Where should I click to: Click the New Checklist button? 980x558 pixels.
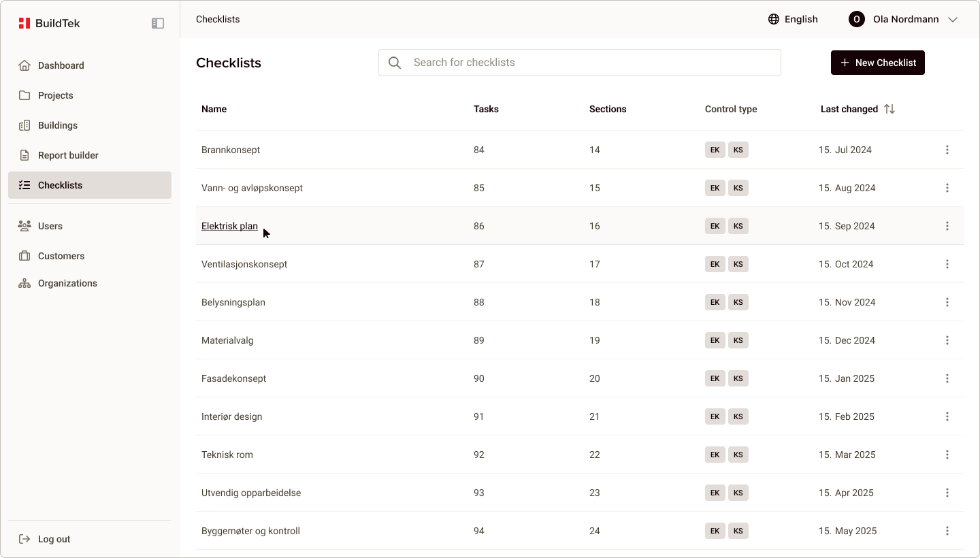point(877,63)
